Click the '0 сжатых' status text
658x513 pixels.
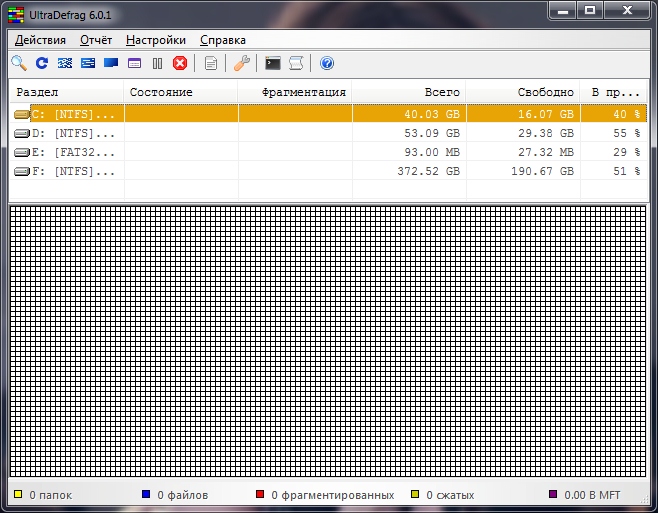pos(450,495)
